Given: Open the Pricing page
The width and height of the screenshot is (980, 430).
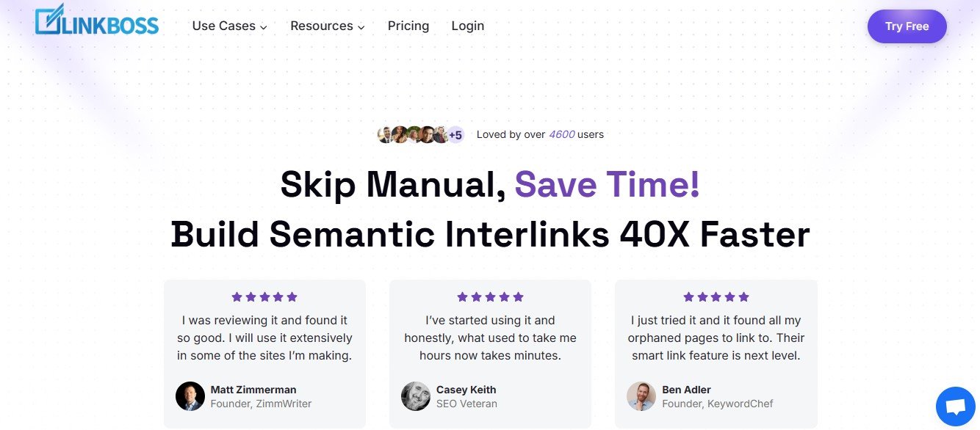Looking at the screenshot, I should 408,26.
